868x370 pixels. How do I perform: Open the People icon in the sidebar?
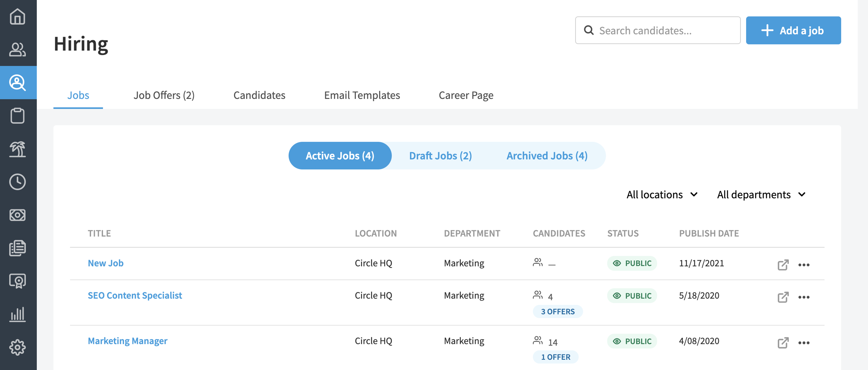tap(18, 49)
